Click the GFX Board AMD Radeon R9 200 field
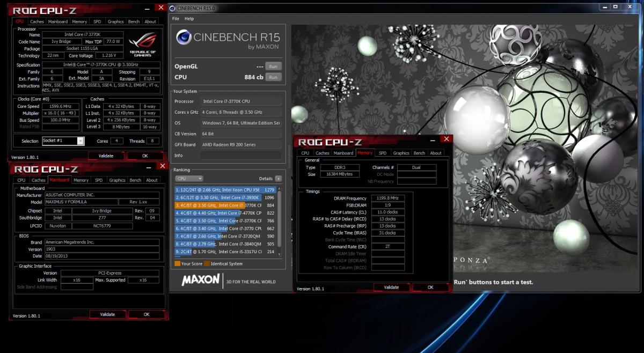The width and height of the screenshot is (644, 353). click(x=241, y=145)
